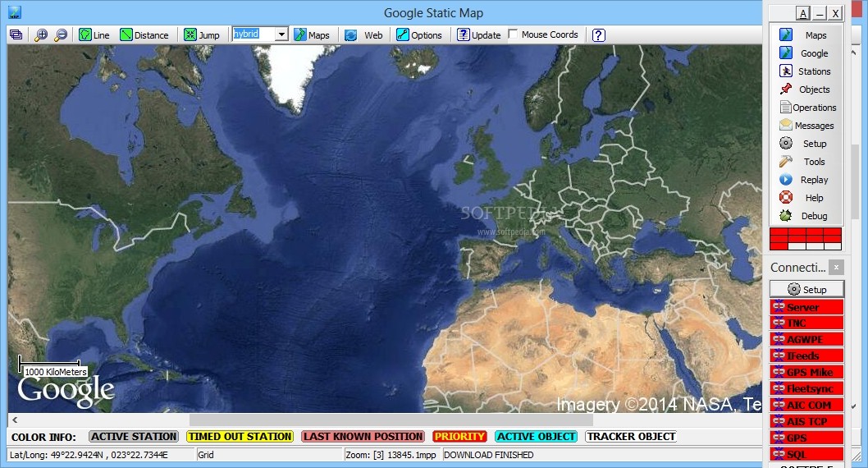Toggle the Server connection

coord(806,307)
